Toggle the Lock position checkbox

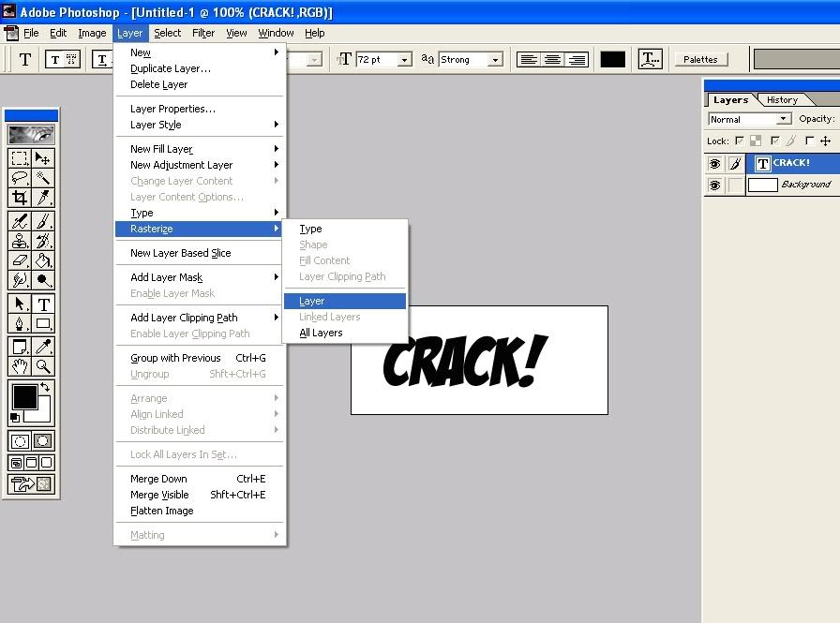pyautogui.click(x=810, y=141)
